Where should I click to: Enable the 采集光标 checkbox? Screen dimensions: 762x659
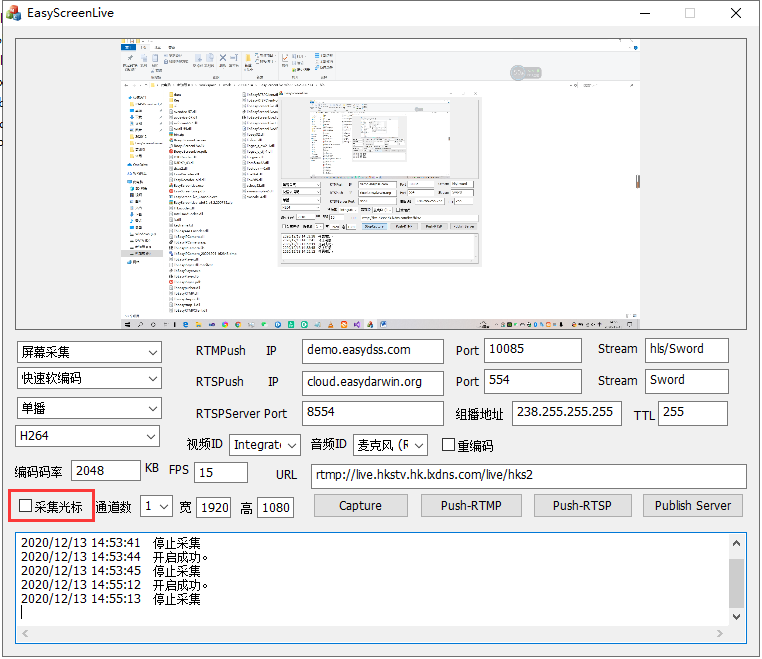[x=25, y=506]
